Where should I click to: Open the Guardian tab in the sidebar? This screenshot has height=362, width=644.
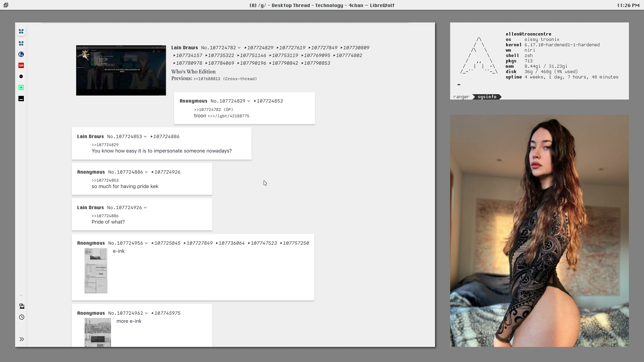(x=21, y=54)
